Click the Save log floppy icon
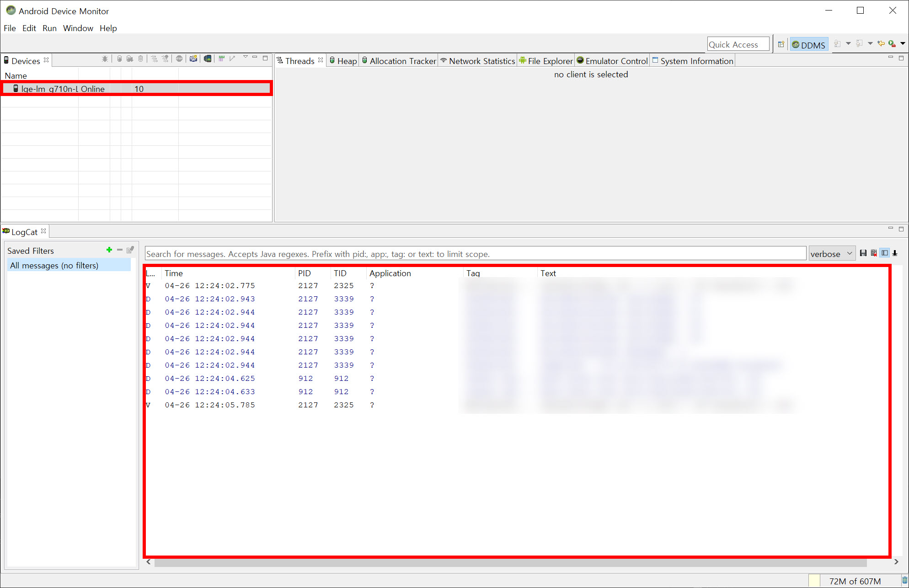Screen dimensions: 909x588 [x=863, y=253]
